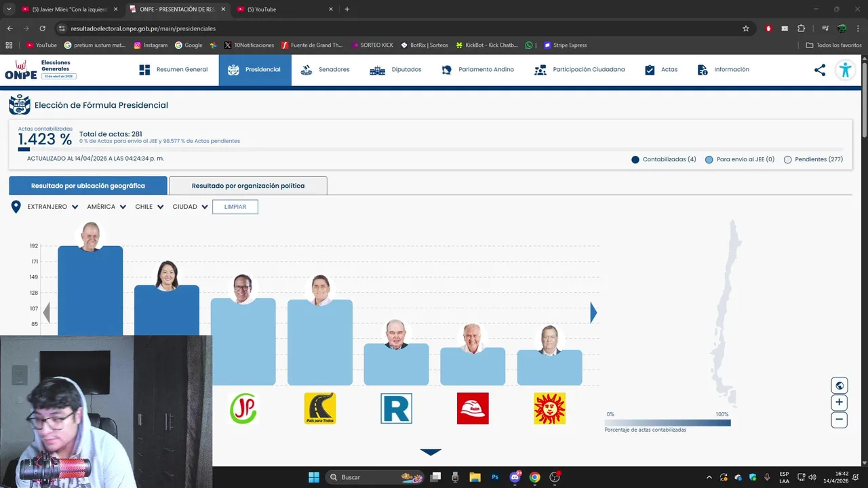Click the JP party logo

[243, 409]
